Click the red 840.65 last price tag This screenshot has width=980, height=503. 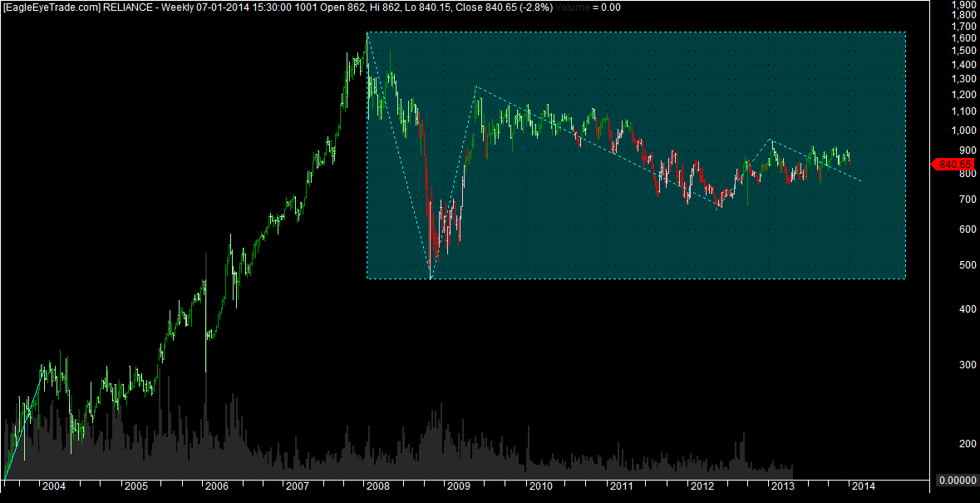pyautogui.click(x=953, y=165)
